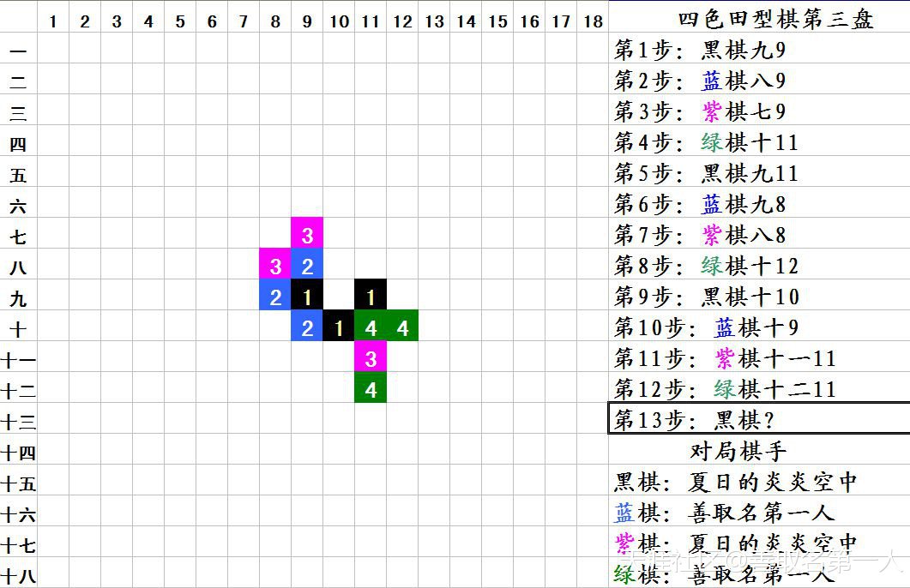Click black 1 cell at row 九 column 11
The width and height of the screenshot is (910, 588).
(371, 295)
